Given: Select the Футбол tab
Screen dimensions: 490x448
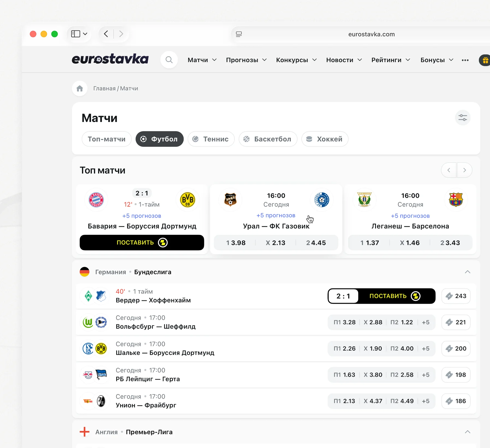Looking at the screenshot, I should click(x=159, y=139).
